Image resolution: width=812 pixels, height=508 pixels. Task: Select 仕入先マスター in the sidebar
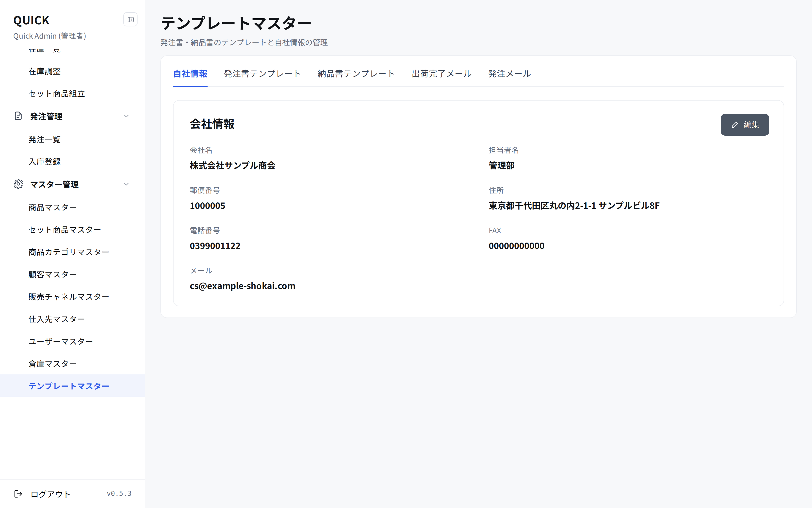73,319
